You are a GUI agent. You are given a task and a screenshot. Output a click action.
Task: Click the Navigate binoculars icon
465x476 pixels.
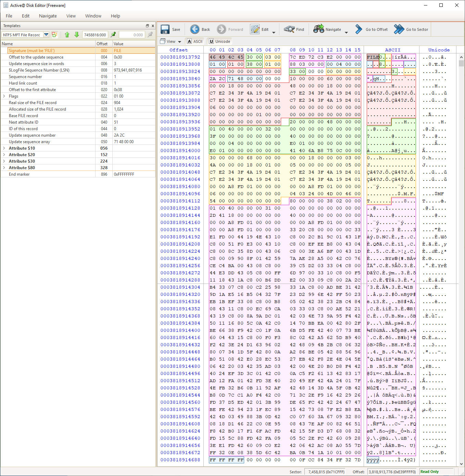(x=319, y=29)
